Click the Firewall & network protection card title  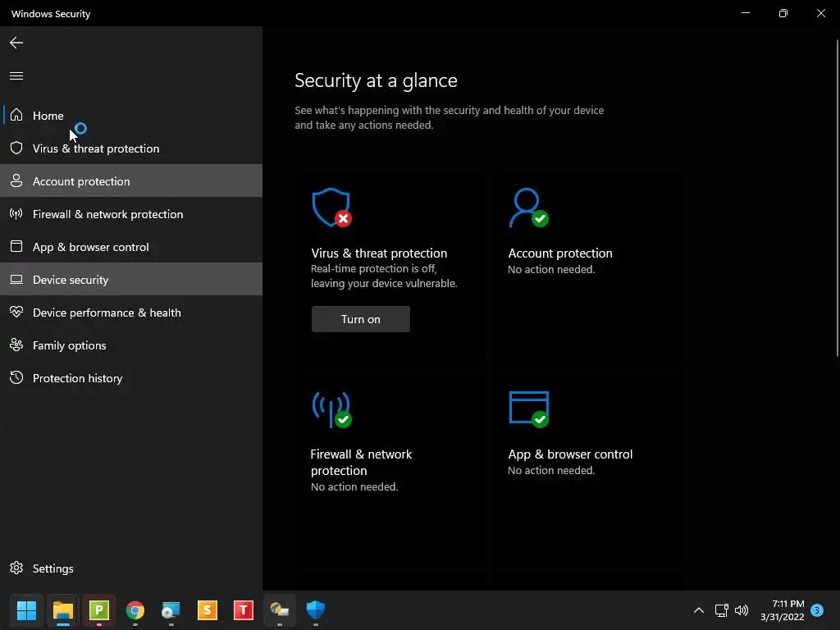[361, 463]
